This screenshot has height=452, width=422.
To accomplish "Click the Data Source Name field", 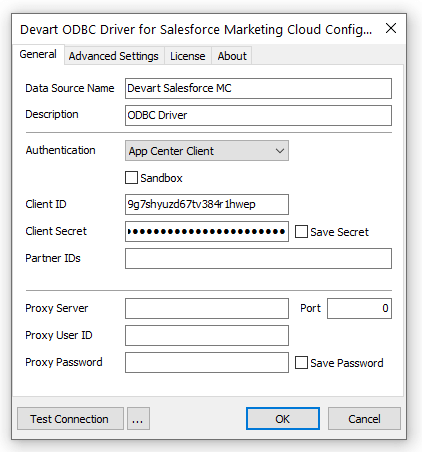I will pyautogui.click(x=258, y=88).
